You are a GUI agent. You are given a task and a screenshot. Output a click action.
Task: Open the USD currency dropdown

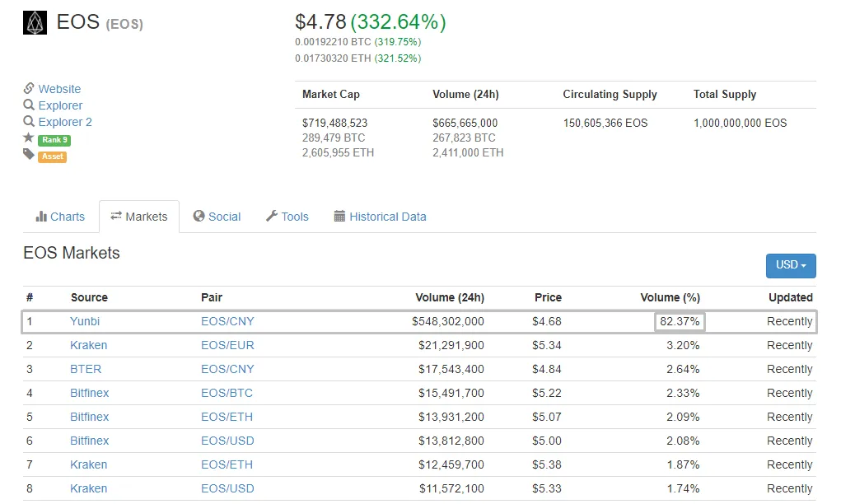coord(791,265)
